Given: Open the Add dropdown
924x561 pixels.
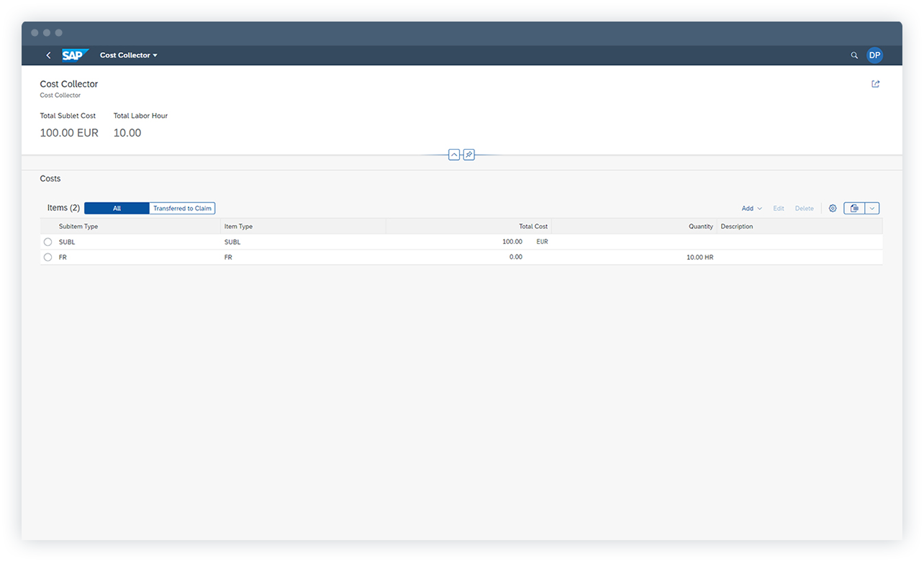Looking at the screenshot, I should (751, 208).
